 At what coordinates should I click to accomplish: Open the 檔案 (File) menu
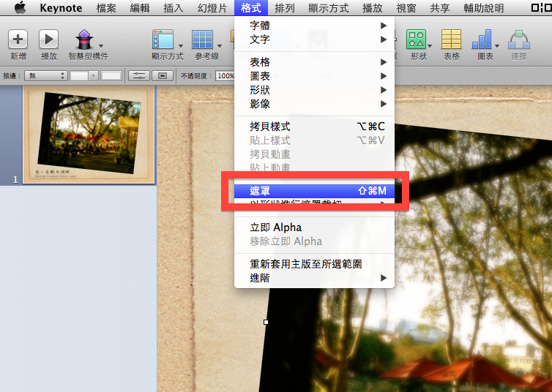(106, 8)
